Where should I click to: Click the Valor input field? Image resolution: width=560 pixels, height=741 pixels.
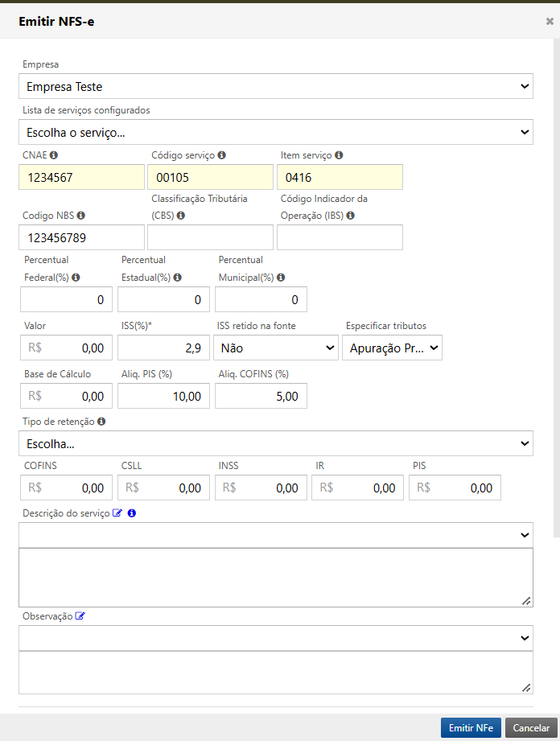[x=66, y=348]
